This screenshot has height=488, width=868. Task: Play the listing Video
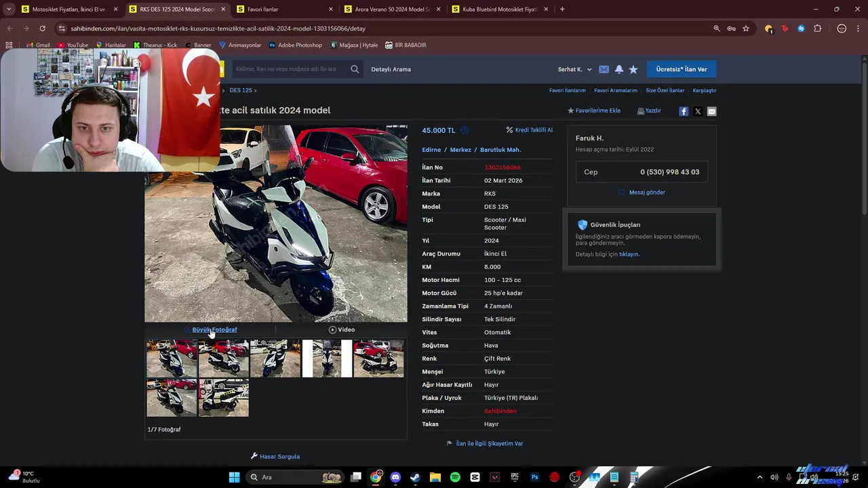tap(342, 329)
